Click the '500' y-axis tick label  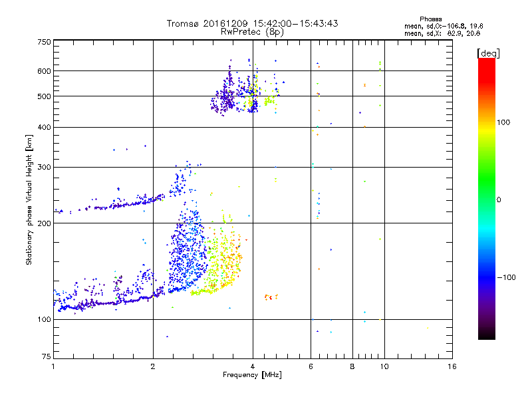pos(44,96)
